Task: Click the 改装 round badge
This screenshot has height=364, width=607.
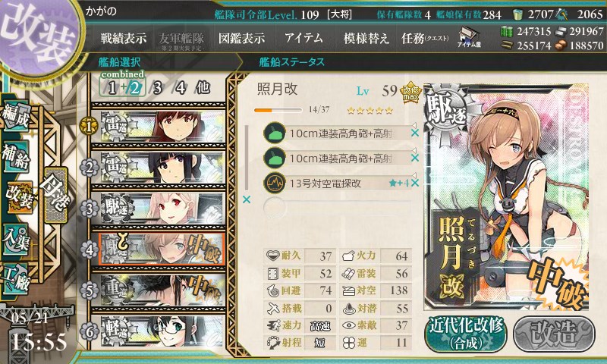Action: (x=39, y=36)
